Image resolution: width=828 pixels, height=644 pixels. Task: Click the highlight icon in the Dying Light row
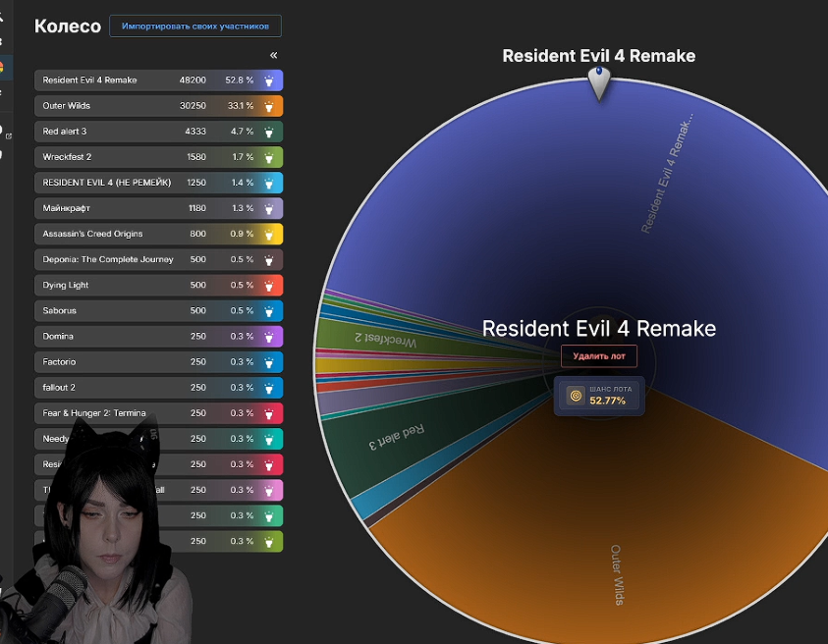click(x=269, y=286)
